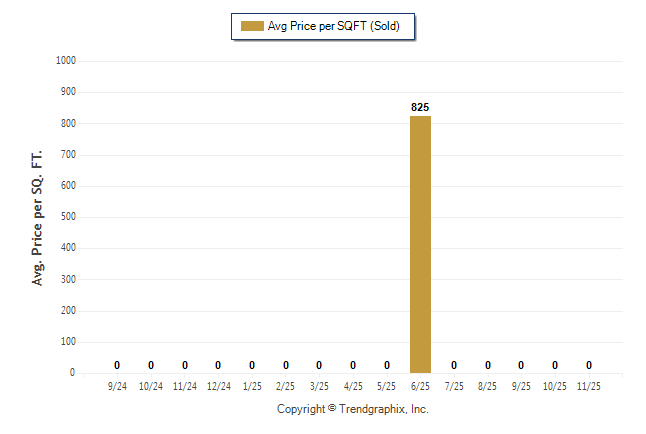Select the 9/24 x-axis label
646x434 pixels.
[x=117, y=386]
